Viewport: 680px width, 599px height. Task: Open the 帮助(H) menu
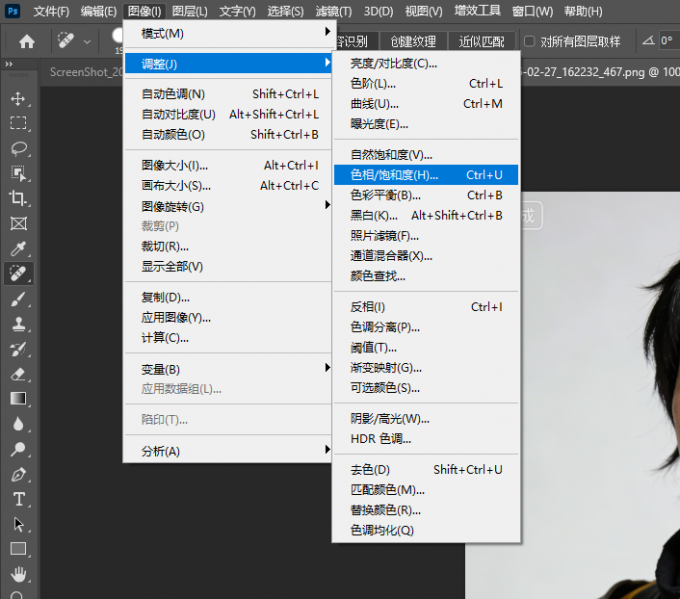tap(583, 11)
